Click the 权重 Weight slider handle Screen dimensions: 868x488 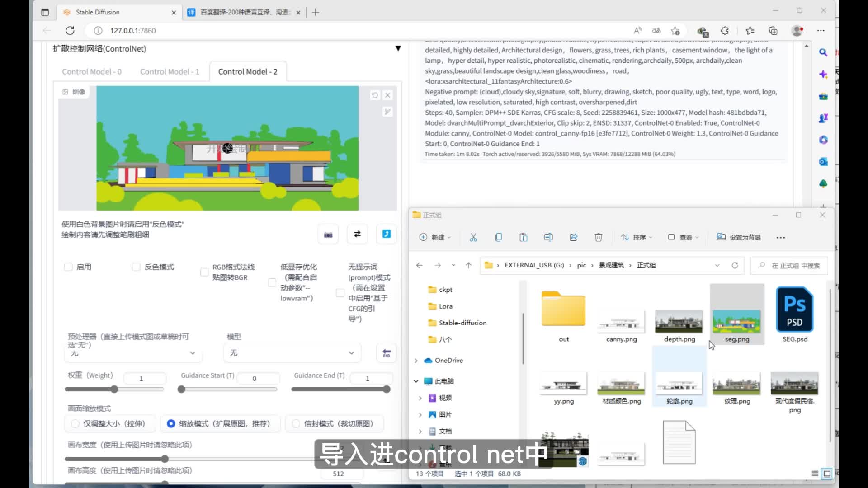114,389
